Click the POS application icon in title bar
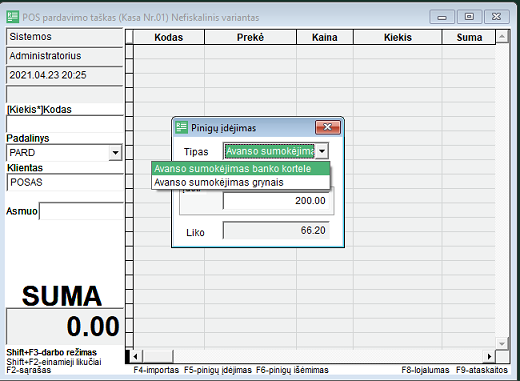520x381 pixels. point(13,17)
